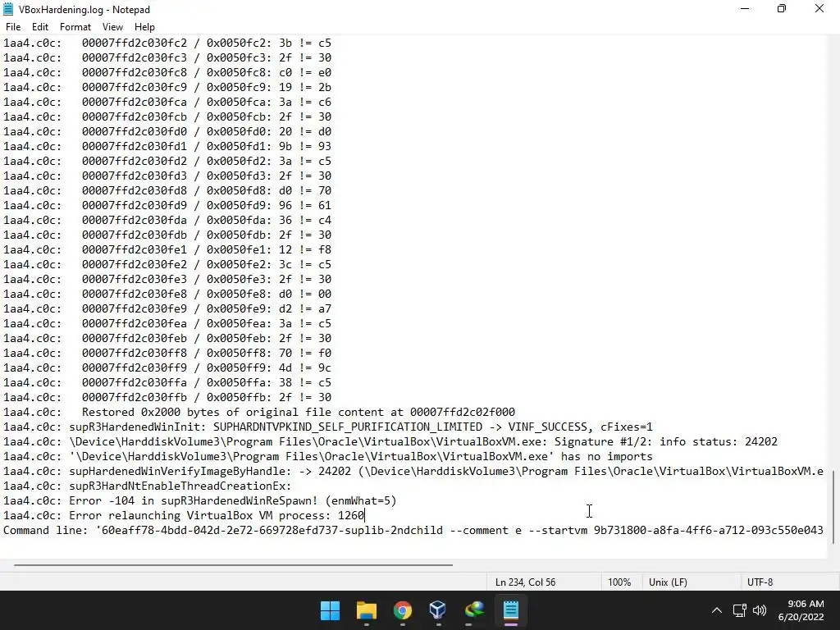This screenshot has width=840, height=630.
Task: Open File Explorer from taskbar
Action: click(x=367, y=610)
